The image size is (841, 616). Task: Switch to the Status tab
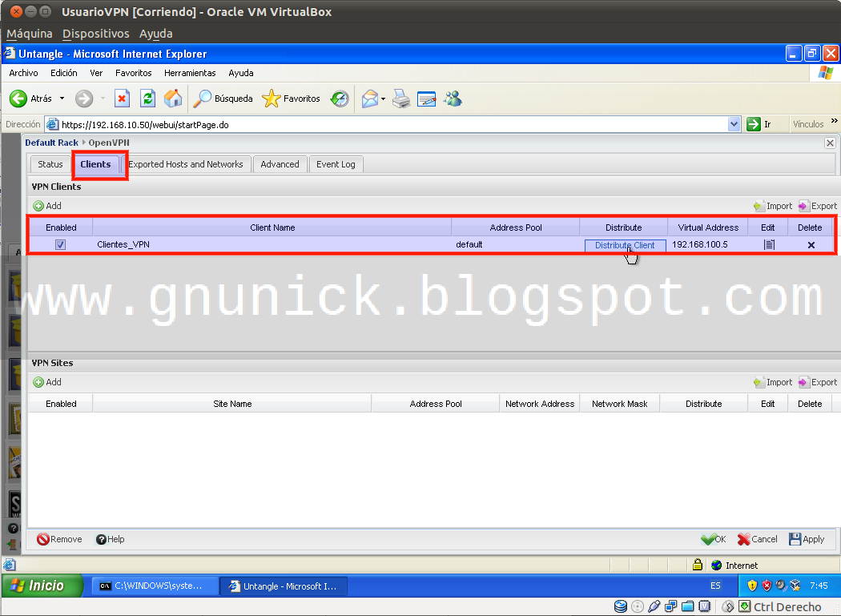(50, 164)
